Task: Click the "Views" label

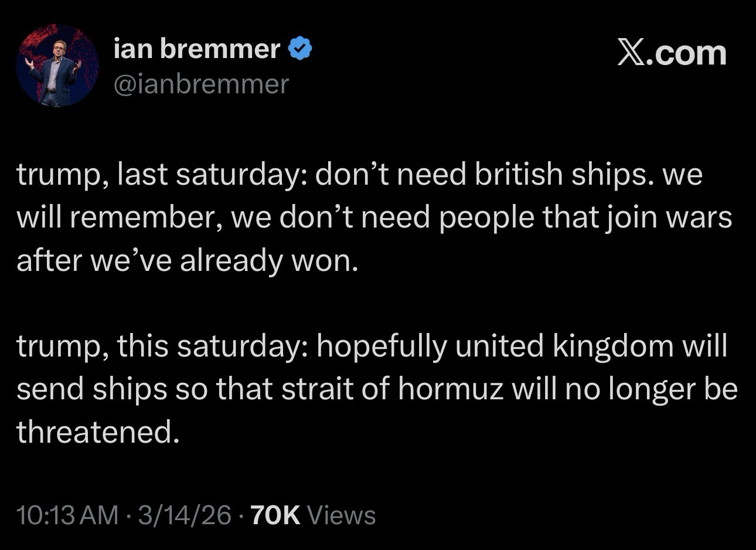Action: coord(341,515)
